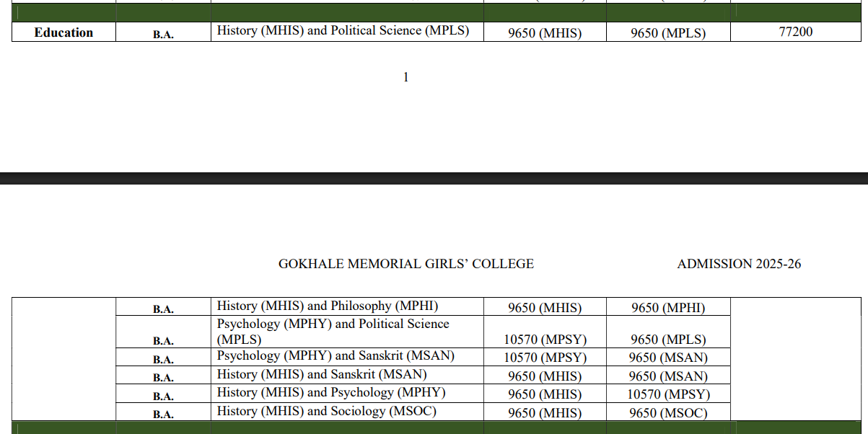Select History and Political Science course text
868x434 pixels.
click(343, 31)
